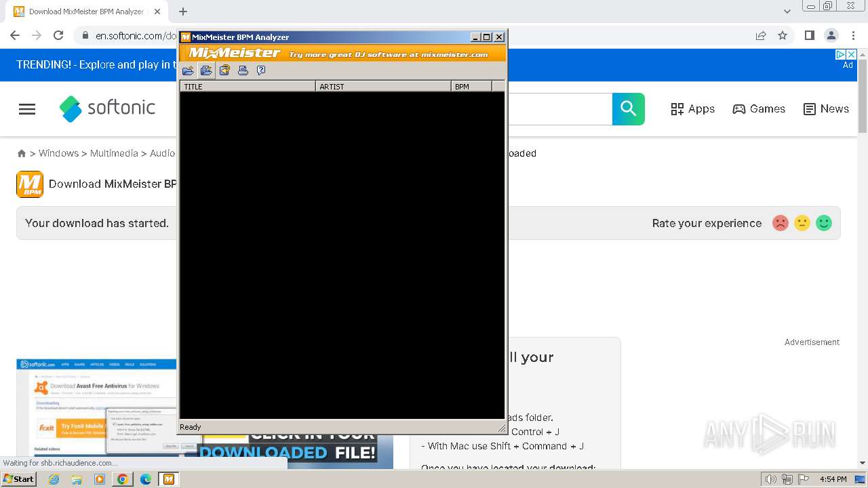This screenshot has height=488, width=868.
Task: Click the Ready status bar text
Action: 191,427
